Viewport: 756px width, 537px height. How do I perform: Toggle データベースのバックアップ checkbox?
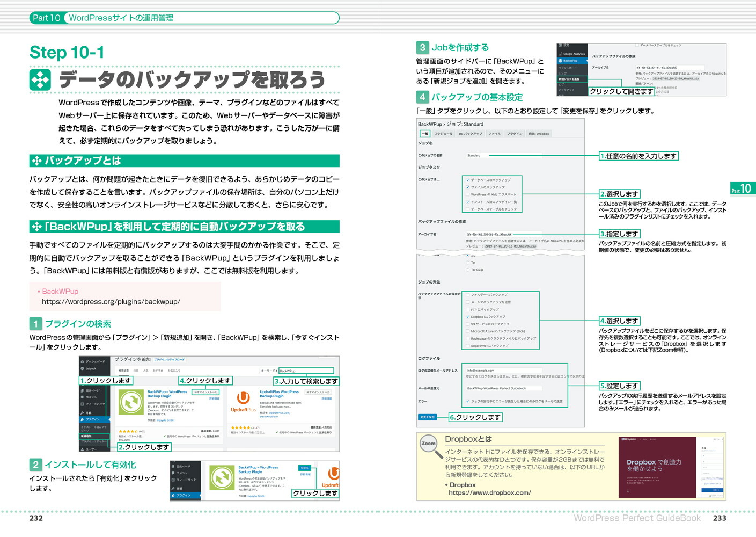click(468, 180)
